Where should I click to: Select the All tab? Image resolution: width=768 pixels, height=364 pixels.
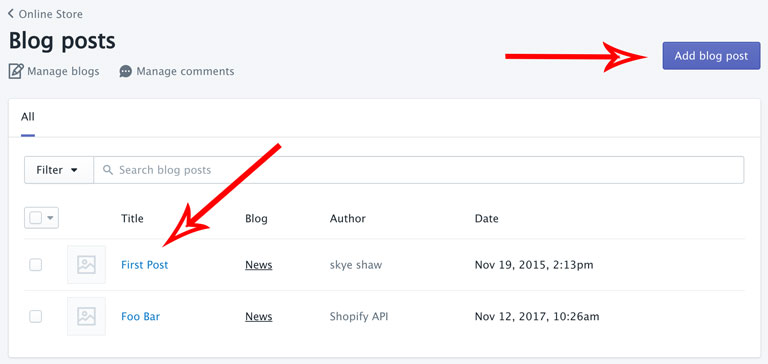pos(28,117)
